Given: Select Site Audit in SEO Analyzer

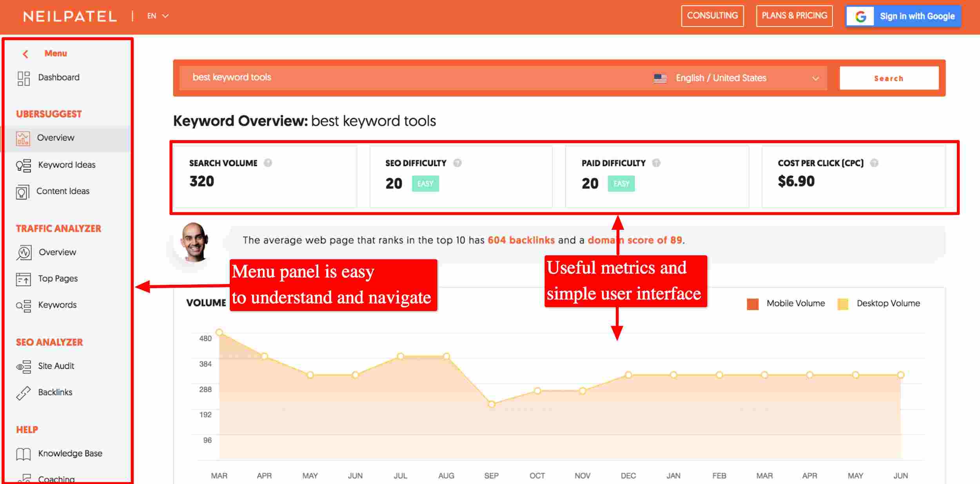Looking at the screenshot, I should coord(56,366).
